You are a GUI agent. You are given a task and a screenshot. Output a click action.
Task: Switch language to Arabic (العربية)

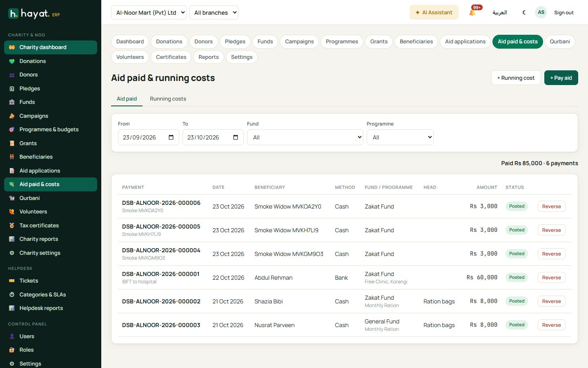coord(500,13)
